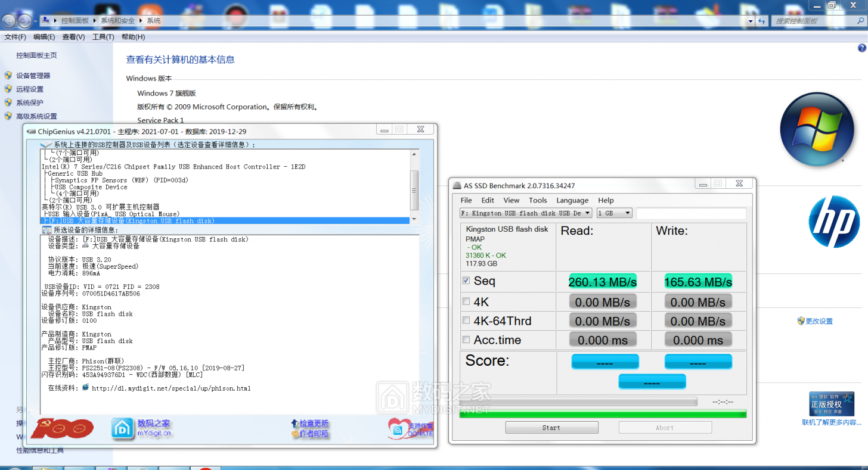Click the device list scrollbar up arrow
Screen dimensions: 868x470
pyautogui.click(x=415, y=154)
